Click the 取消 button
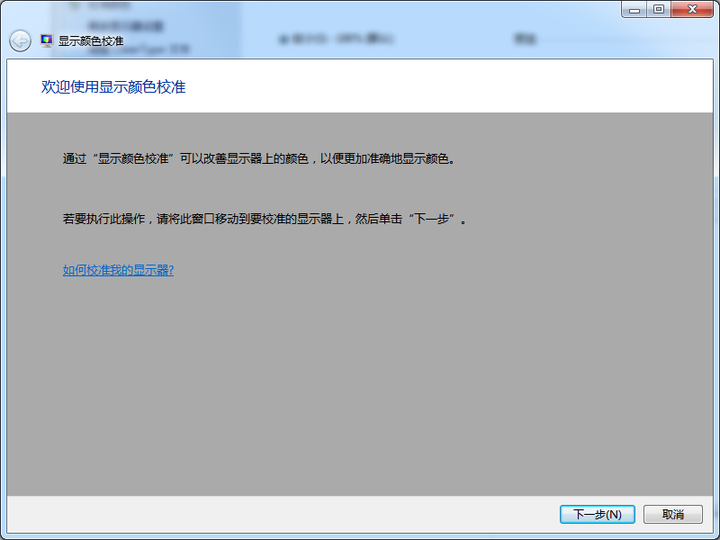 click(x=673, y=514)
